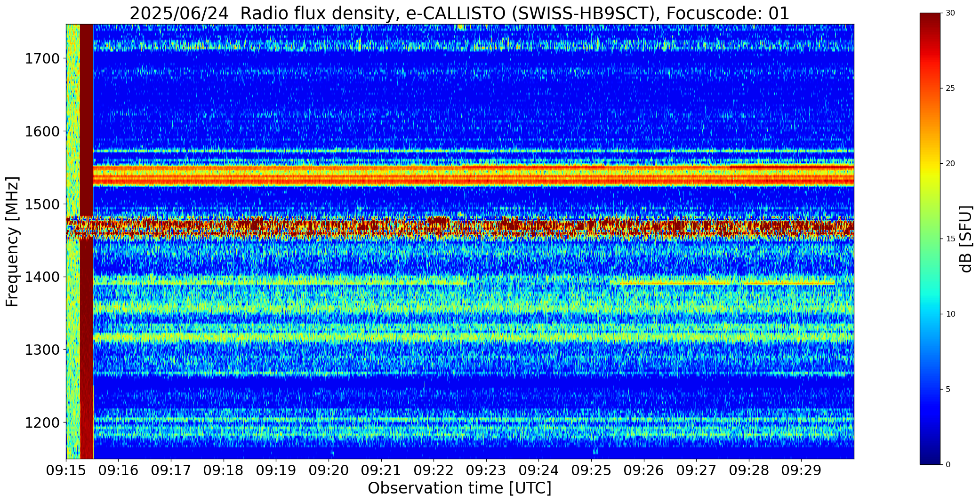This screenshot has width=980, height=502.
Task: Click the colorbar tick label 15
Action: (950, 239)
